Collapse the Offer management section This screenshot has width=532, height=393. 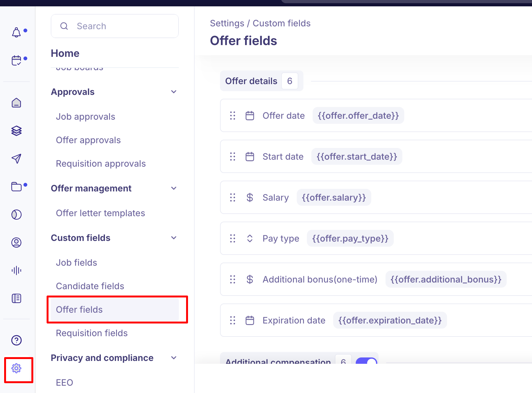(174, 189)
